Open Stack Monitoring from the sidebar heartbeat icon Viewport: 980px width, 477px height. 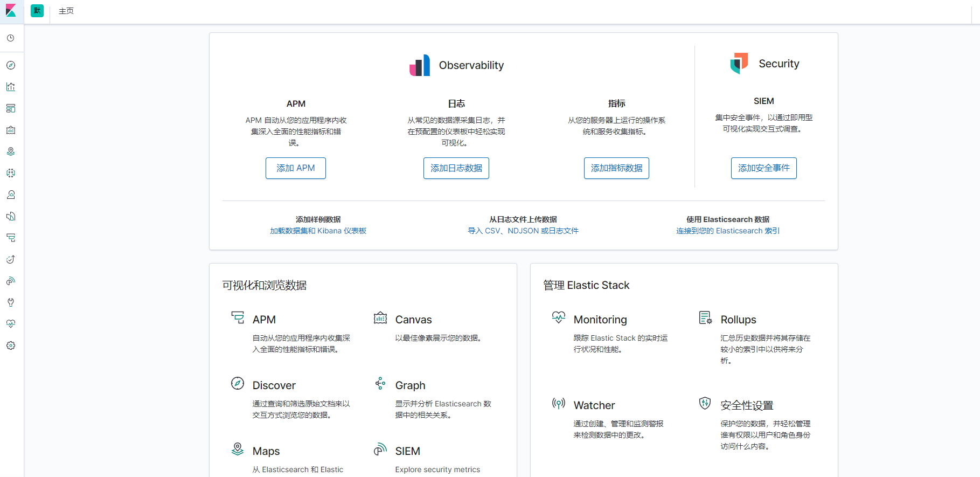(x=11, y=324)
